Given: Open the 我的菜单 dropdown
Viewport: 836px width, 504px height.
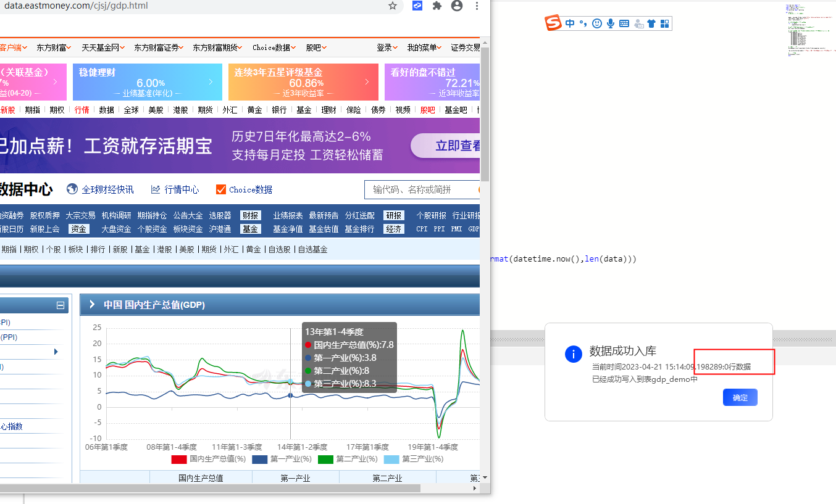Looking at the screenshot, I should pyautogui.click(x=424, y=48).
